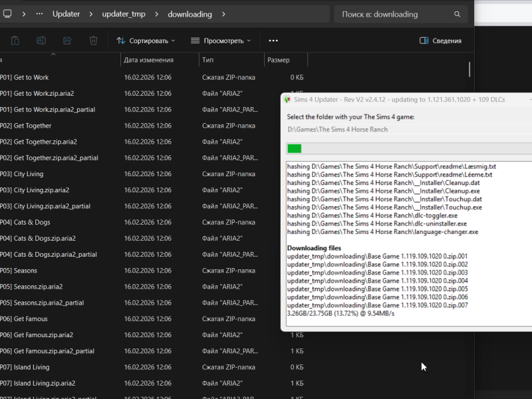Click the rename icon in the toolbar
The width and height of the screenshot is (532, 399).
[41, 41]
